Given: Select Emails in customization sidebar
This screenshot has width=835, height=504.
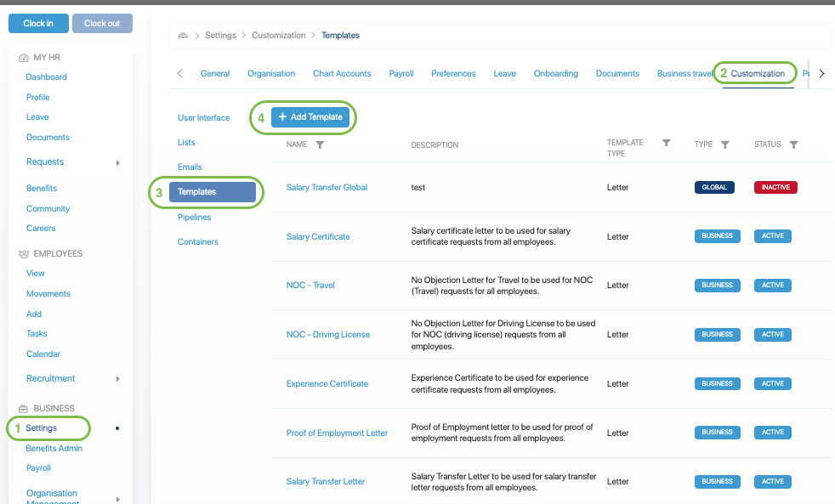Looking at the screenshot, I should click(x=190, y=167).
